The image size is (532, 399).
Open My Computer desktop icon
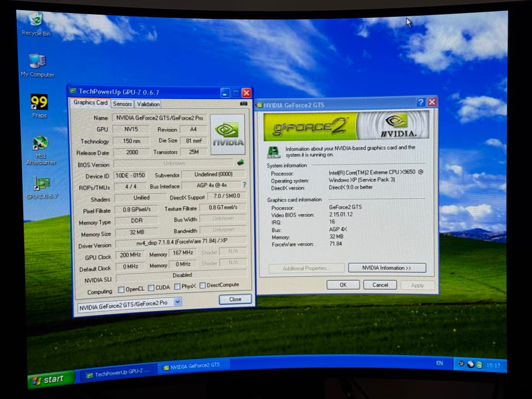(x=37, y=65)
